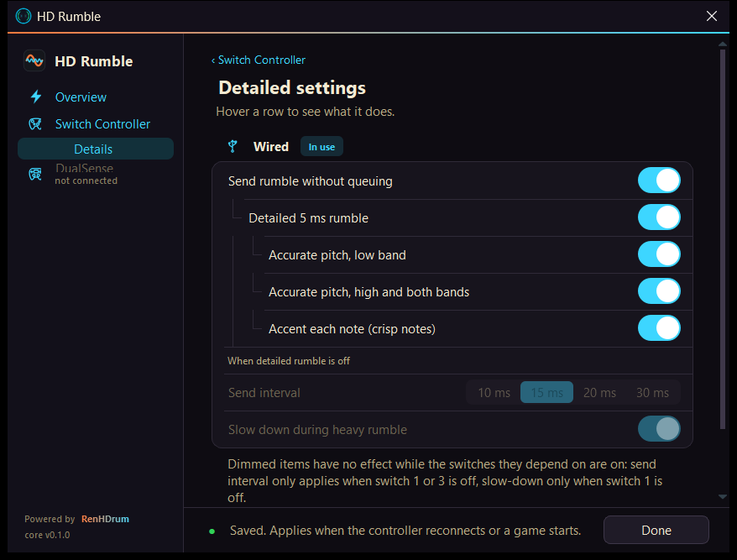The height and width of the screenshot is (560, 737).
Task: Click the scrollbar up arrow
Action: 723,44
